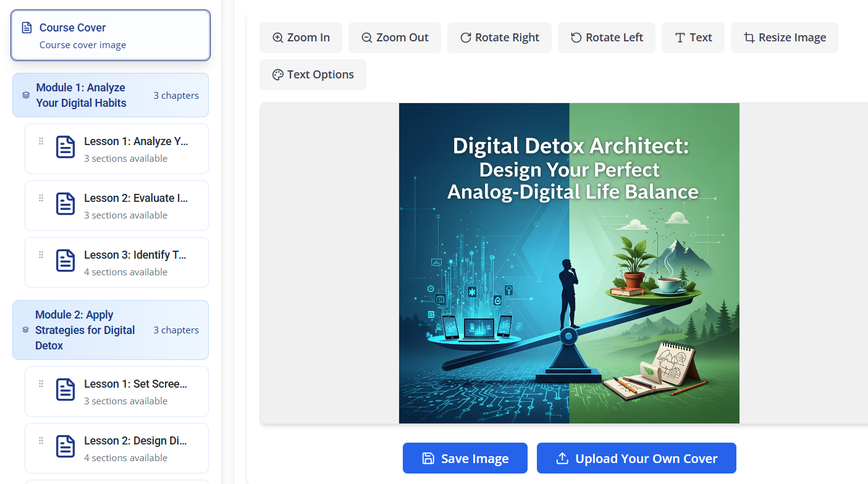Click the save disk icon on Save Image
The width and height of the screenshot is (868, 484).
coord(428,458)
